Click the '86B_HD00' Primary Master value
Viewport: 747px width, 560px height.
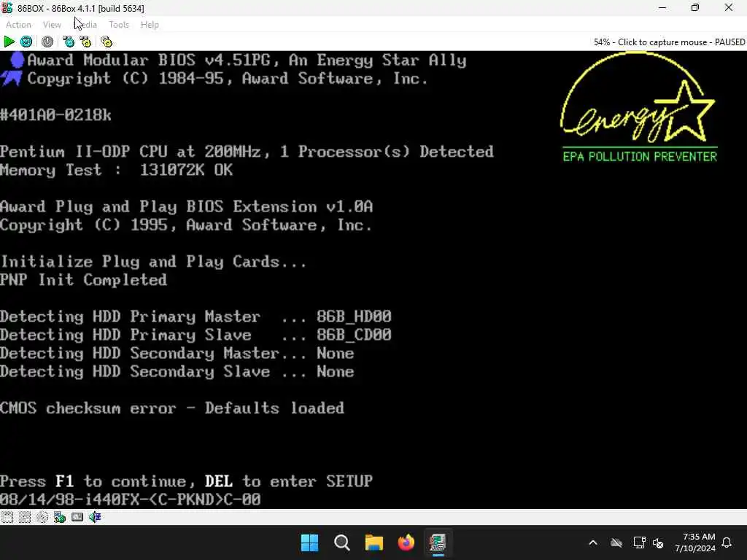pyautogui.click(x=354, y=316)
